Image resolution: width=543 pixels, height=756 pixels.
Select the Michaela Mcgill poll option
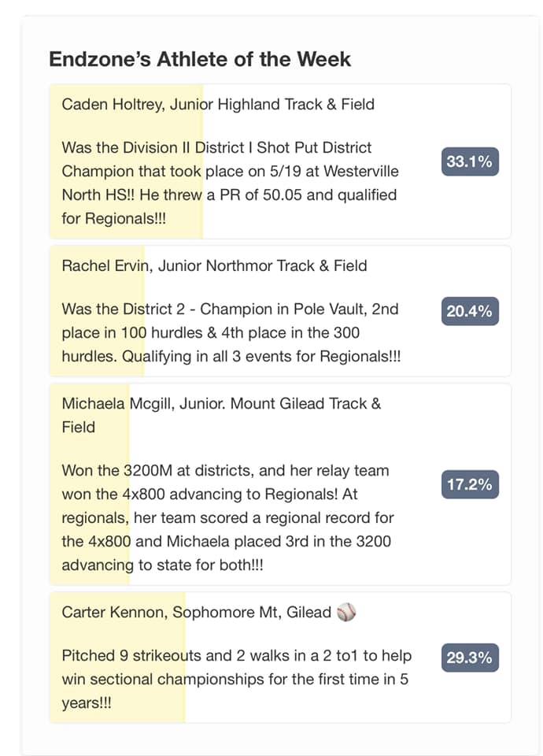[x=280, y=484]
